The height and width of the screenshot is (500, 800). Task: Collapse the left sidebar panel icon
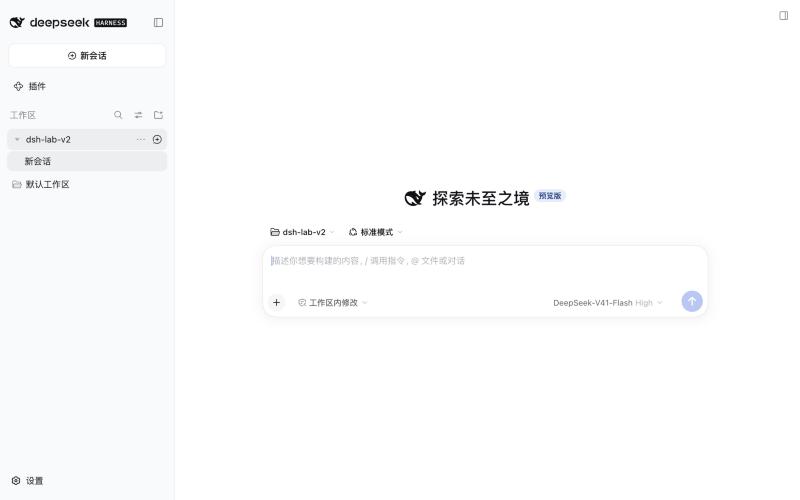click(x=158, y=22)
